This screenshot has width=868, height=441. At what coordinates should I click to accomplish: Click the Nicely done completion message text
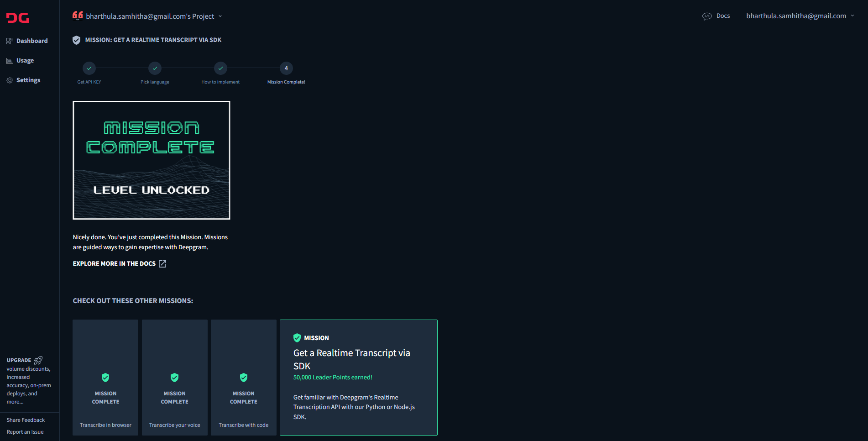[150, 242]
